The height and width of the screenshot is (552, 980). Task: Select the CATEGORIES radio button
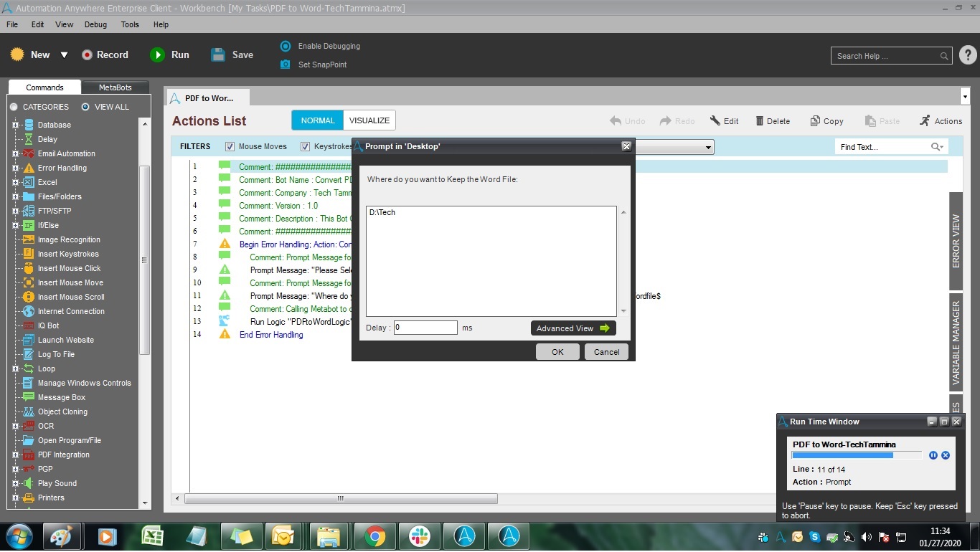(14, 107)
